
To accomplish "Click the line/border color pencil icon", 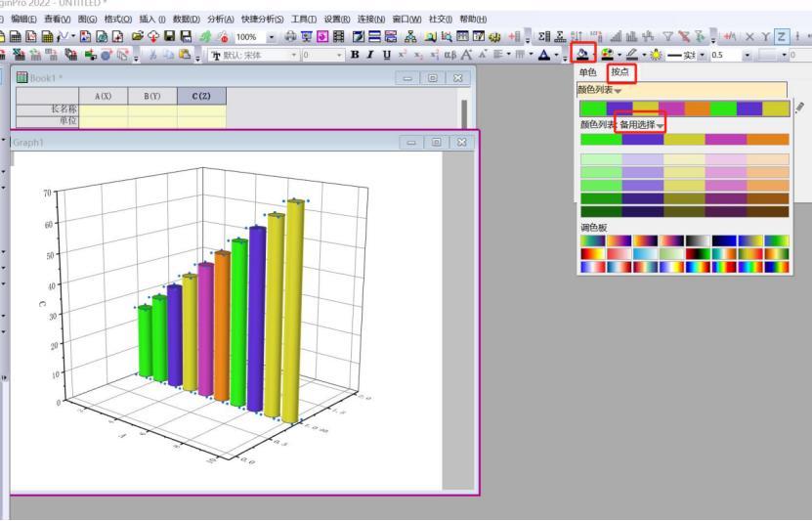I will (x=632, y=55).
